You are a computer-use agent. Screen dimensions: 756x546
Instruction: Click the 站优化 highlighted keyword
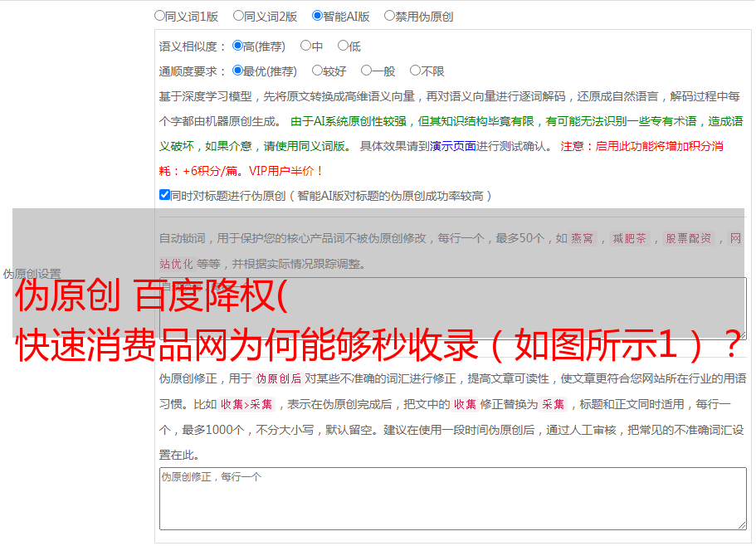[176, 264]
